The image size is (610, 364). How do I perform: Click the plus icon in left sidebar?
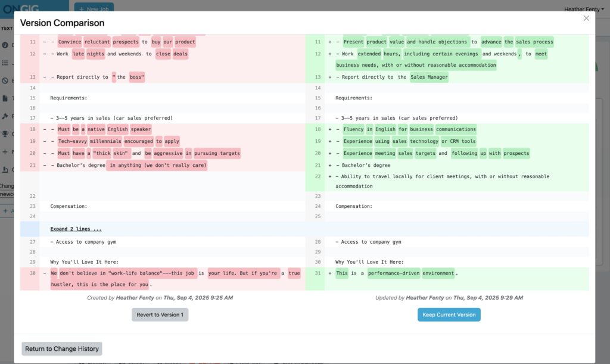(x=5, y=152)
